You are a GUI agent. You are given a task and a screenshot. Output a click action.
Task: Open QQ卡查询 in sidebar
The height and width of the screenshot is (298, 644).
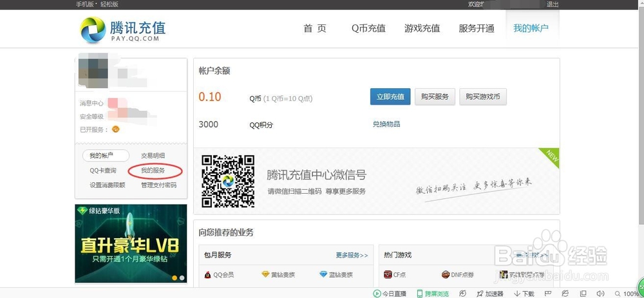click(102, 171)
